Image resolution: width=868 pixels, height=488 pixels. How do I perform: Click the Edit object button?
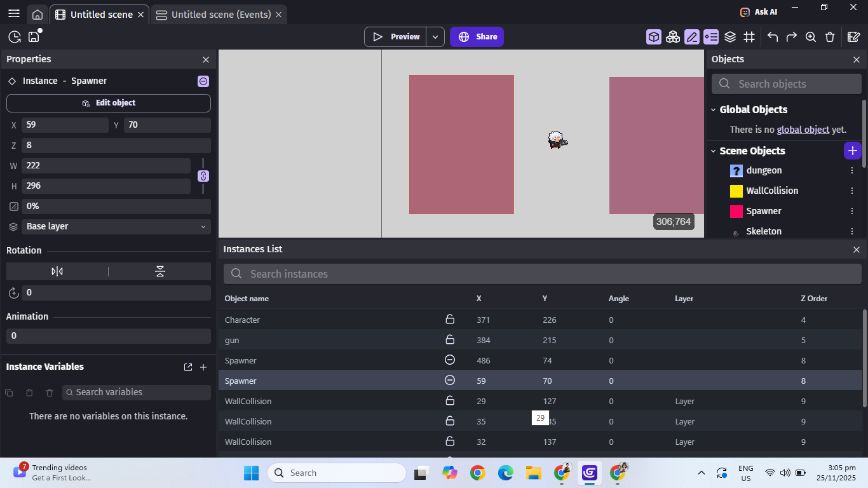click(109, 103)
